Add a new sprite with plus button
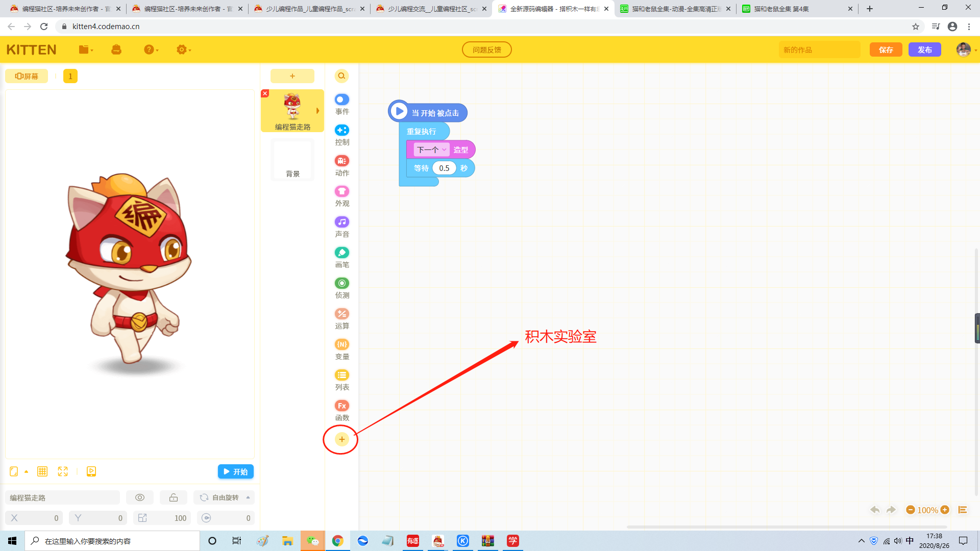This screenshot has width=980, height=551. click(292, 76)
